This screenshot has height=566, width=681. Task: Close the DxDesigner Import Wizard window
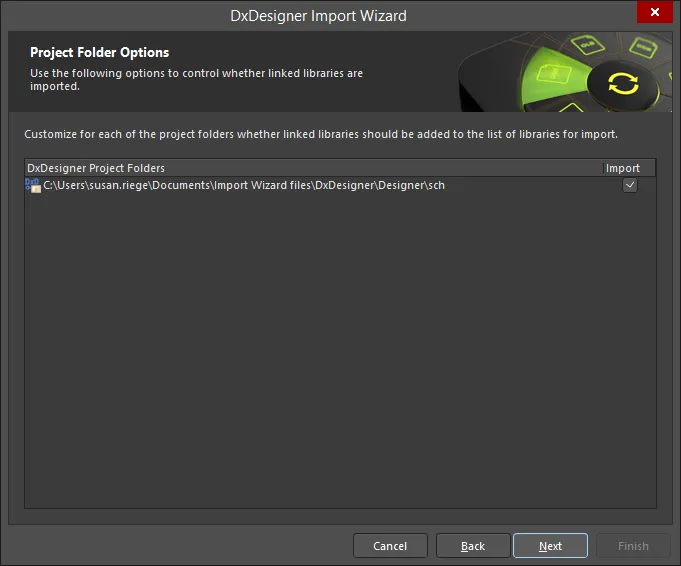[x=655, y=12]
